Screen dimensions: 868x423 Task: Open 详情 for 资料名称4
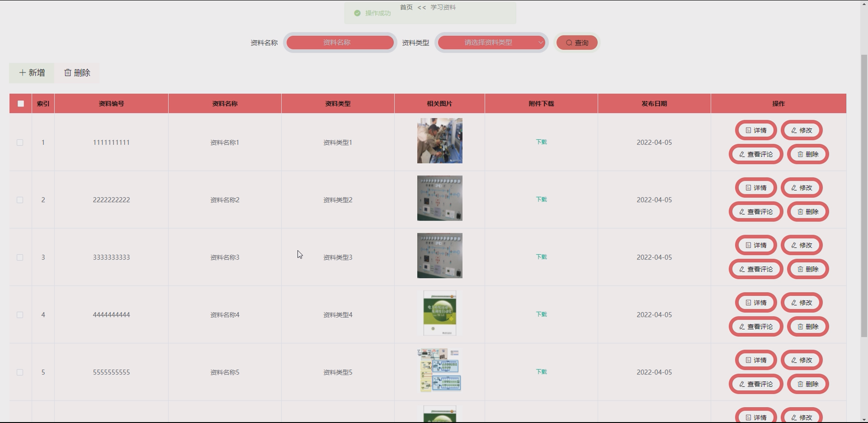756,303
